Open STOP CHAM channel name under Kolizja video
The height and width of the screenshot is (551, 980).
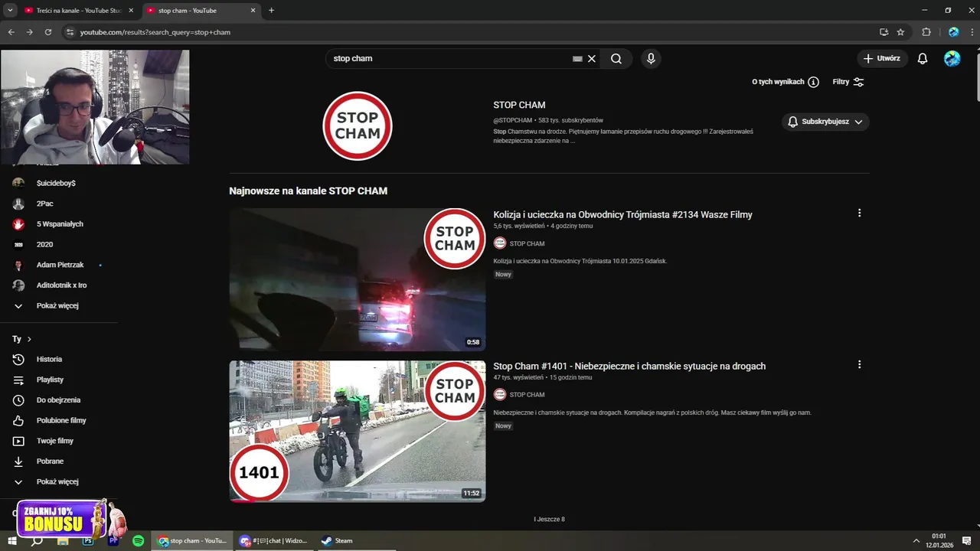click(527, 243)
